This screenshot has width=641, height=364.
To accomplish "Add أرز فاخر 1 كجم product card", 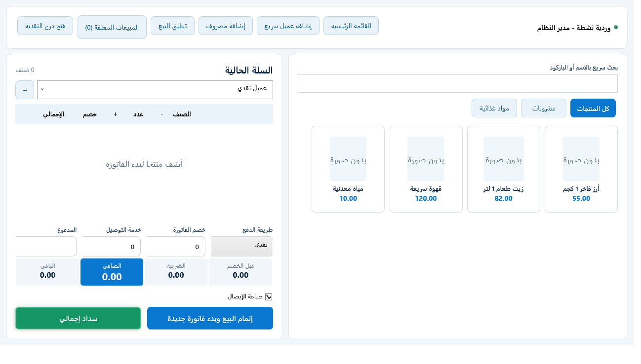I will 581,169.
